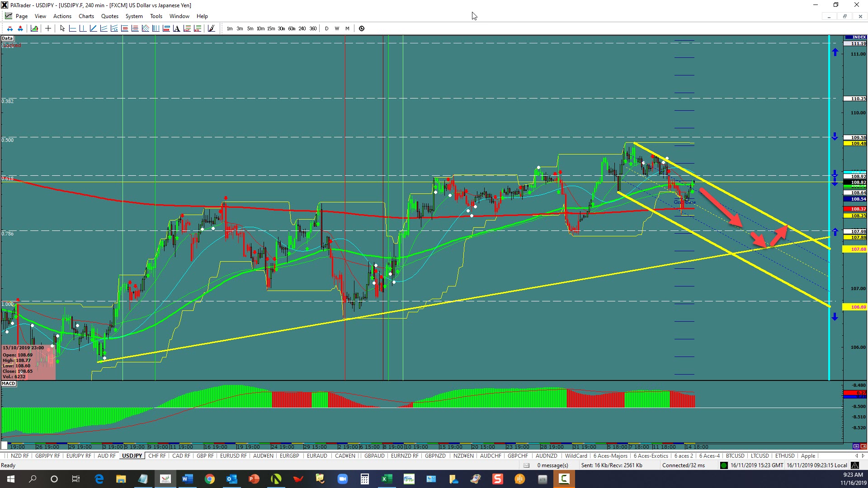Click the clock custom timeframe icon
868x488 pixels.
pos(362,28)
